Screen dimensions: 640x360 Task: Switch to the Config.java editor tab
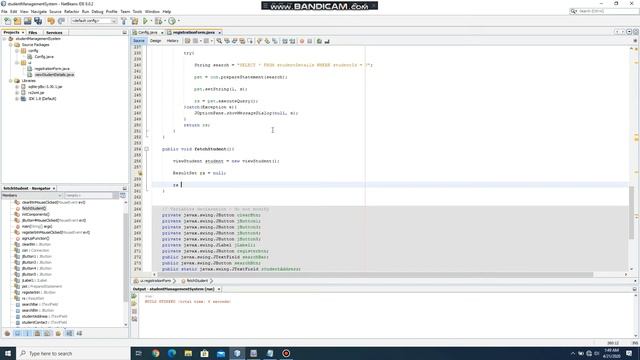click(148, 32)
